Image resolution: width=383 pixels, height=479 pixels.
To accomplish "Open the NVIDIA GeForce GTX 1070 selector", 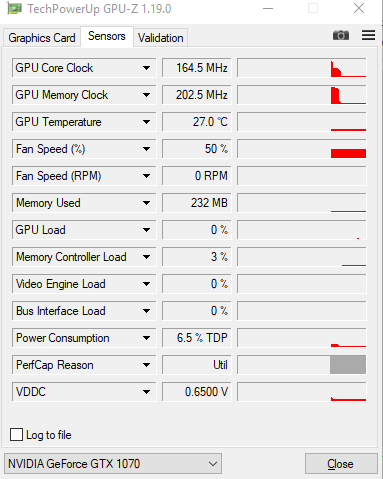I will 113,464.
